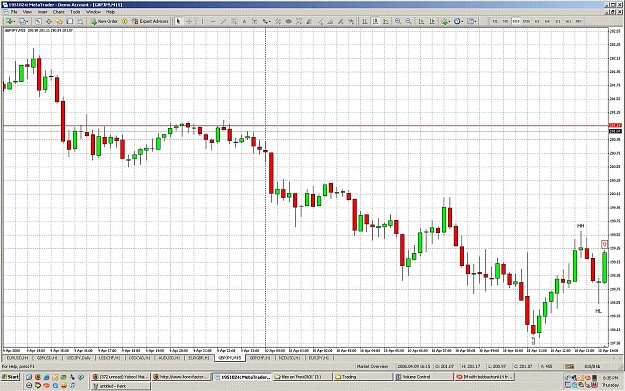Switch to the USDCHF,H1 chart tab
Viewport: 625px width, 391px height.
[109, 358]
